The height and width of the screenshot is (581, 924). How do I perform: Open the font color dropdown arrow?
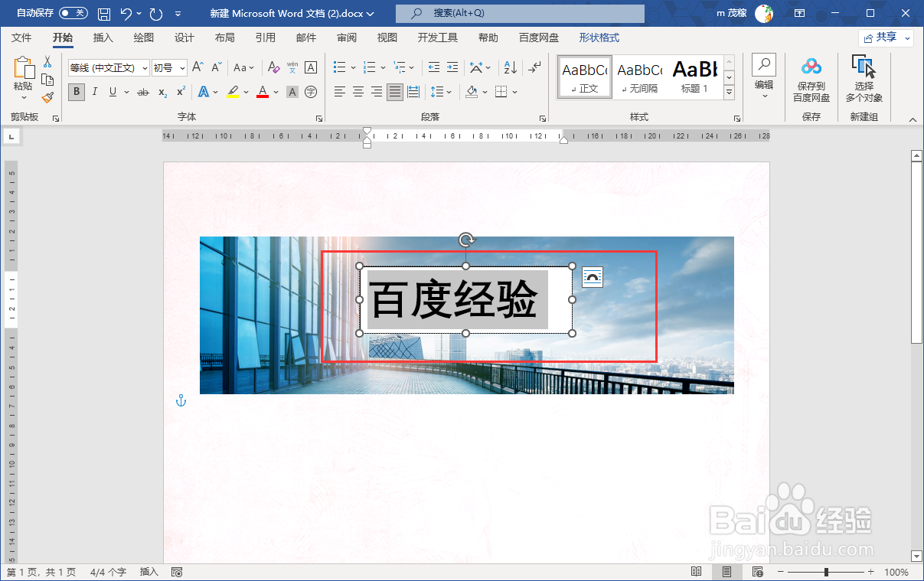pyautogui.click(x=275, y=91)
